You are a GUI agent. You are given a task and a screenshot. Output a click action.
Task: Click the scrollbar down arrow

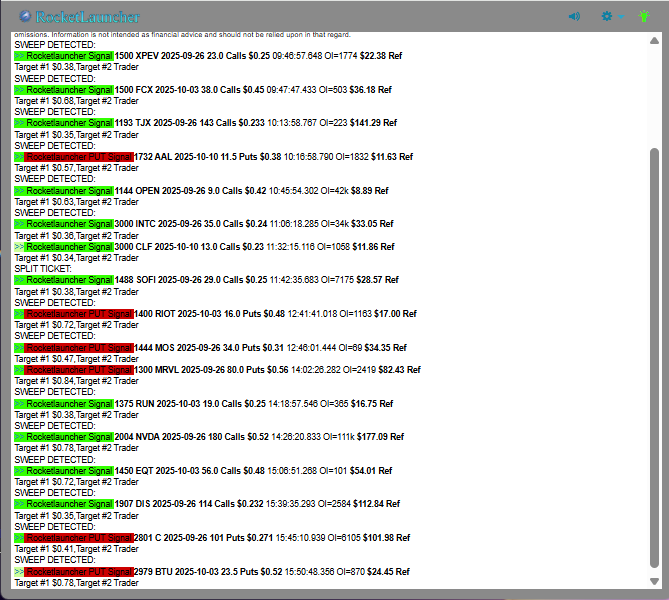[654, 581]
